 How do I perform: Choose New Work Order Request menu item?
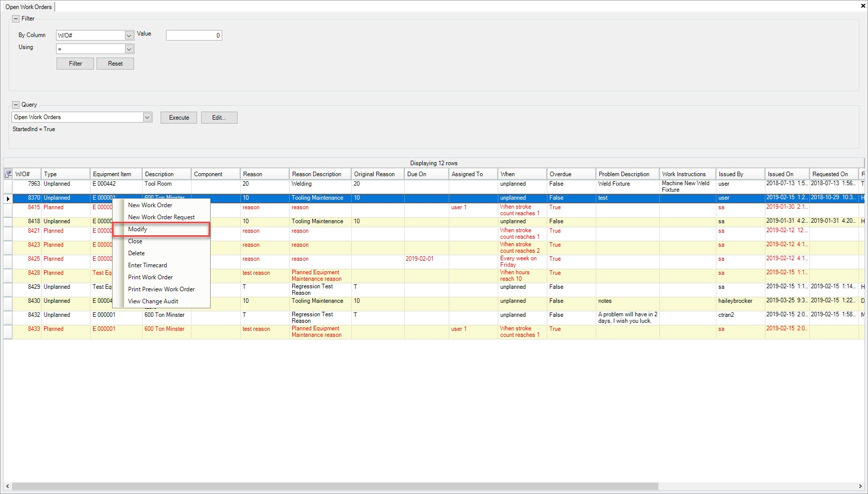[x=161, y=217]
